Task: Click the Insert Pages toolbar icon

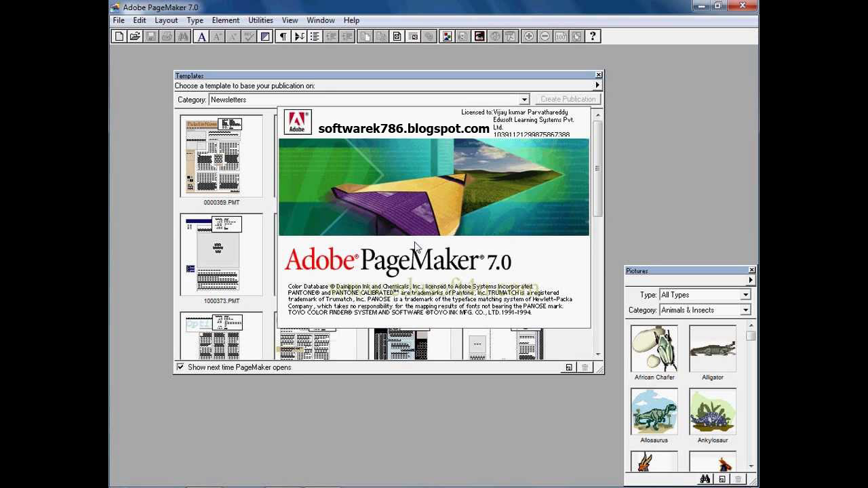Action: point(365,37)
